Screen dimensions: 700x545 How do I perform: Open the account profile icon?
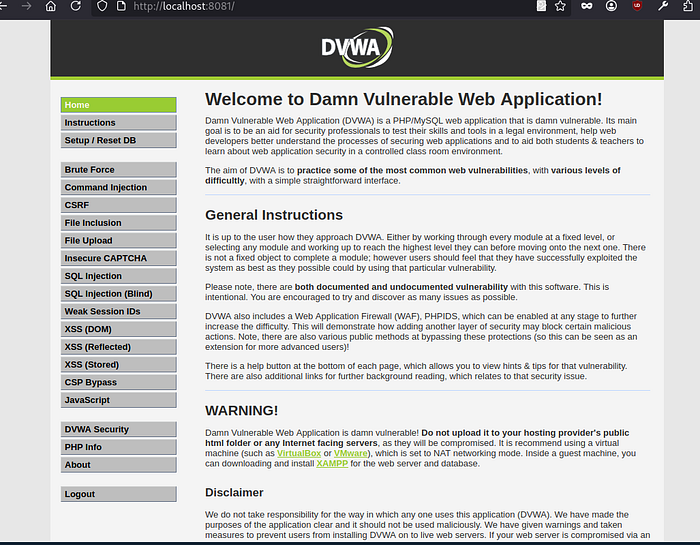(612, 6)
